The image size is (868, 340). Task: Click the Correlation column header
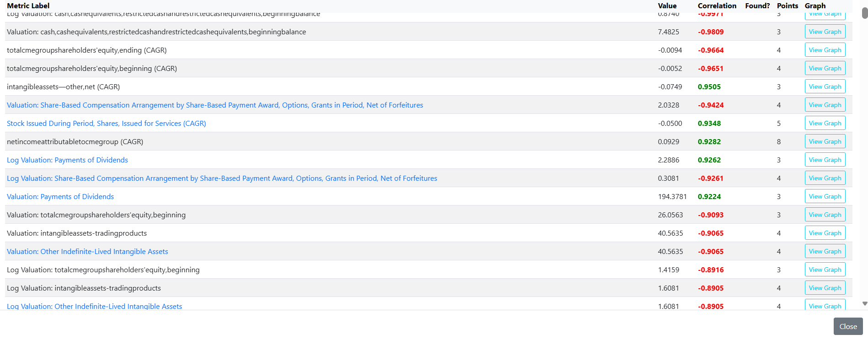[717, 6]
